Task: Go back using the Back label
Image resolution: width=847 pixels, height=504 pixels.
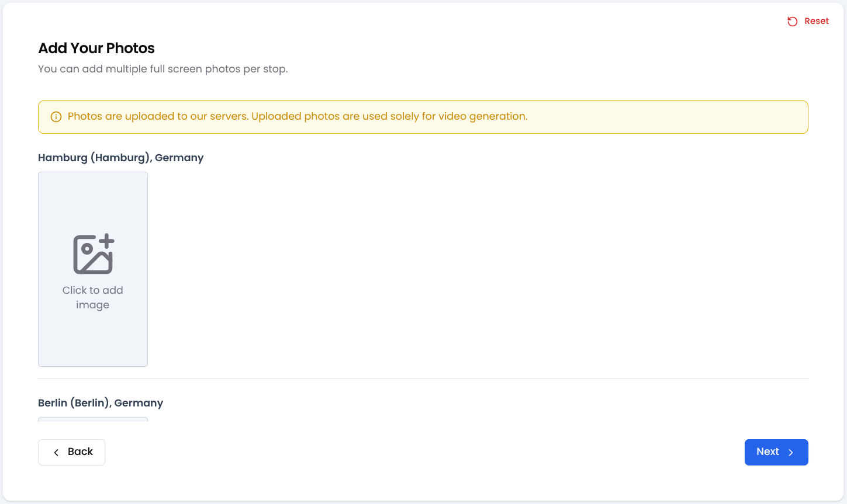Action: (x=80, y=451)
